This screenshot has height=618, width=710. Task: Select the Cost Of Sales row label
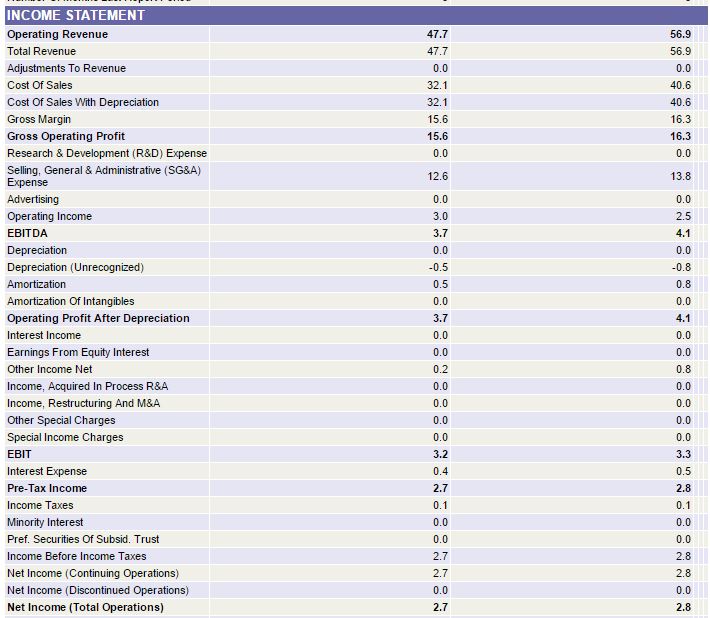(39, 85)
